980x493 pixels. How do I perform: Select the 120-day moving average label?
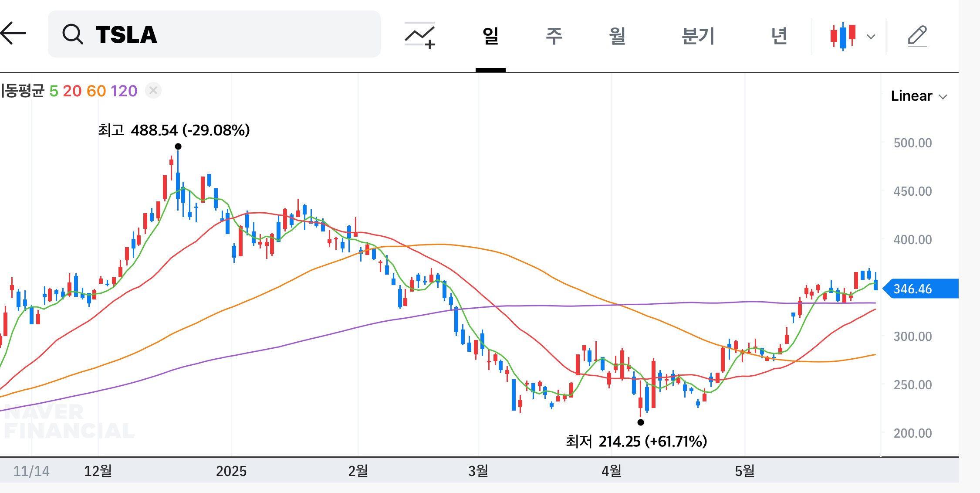(124, 91)
